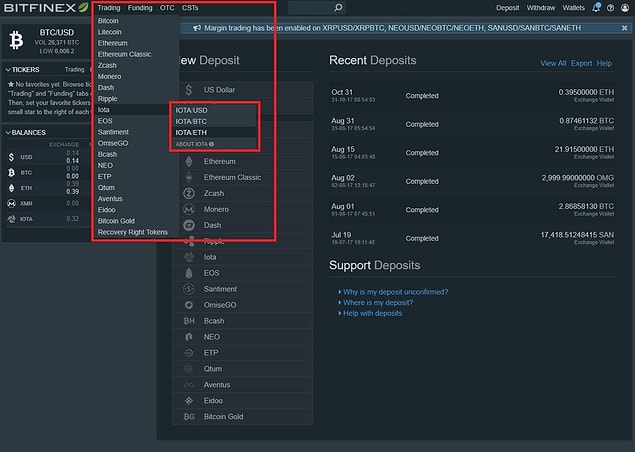Click Help link beside Export
Image resolution: width=635 pixels, height=452 pixels.
(604, 63)
